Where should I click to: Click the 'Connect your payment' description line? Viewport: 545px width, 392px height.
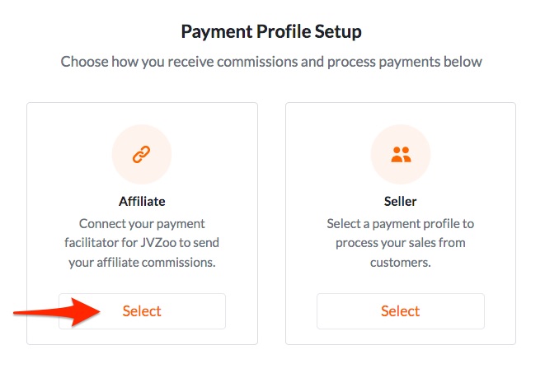142,224
